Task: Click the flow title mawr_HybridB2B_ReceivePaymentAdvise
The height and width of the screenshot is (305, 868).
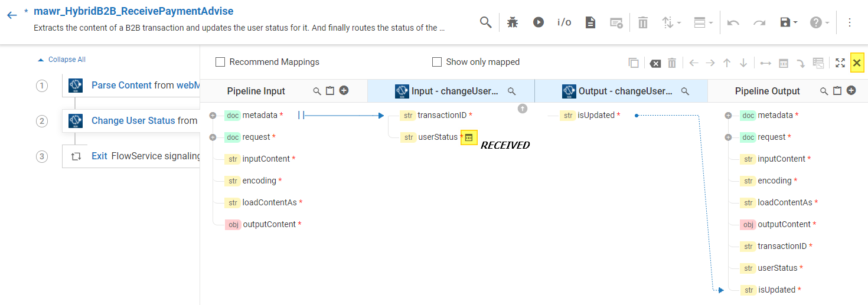Action: pos(133,11)
